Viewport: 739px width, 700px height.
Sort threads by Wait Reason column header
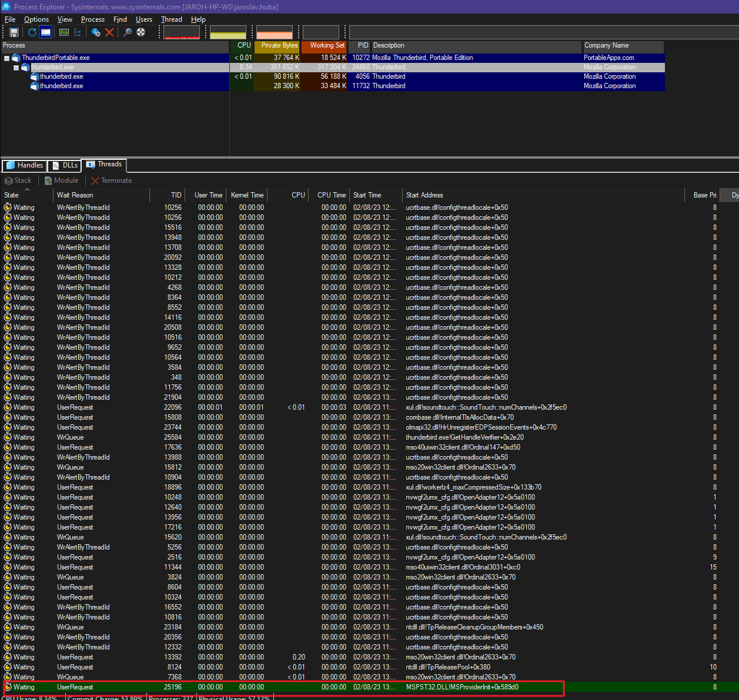(101, 195)
